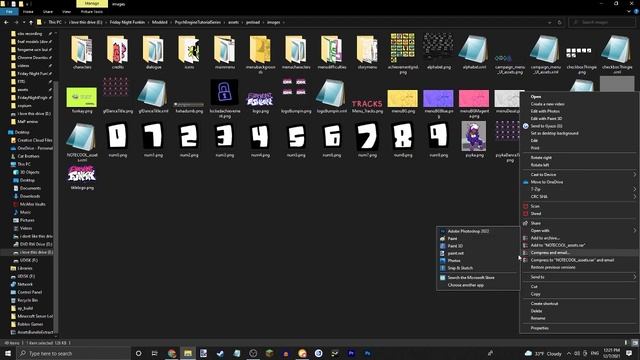The width and height of the screenshot is (640, 360).
Task: Select the num5.png file
Action: (296, 140)
